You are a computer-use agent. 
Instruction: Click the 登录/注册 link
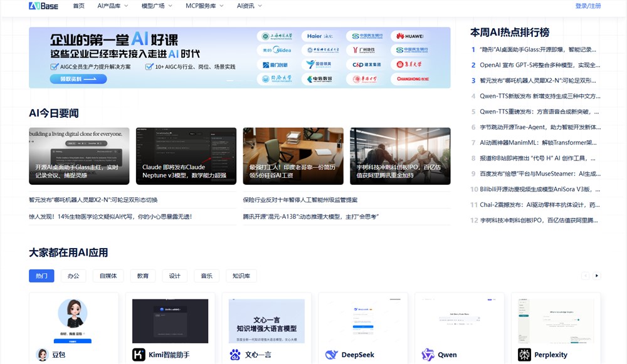pos(587,5)
